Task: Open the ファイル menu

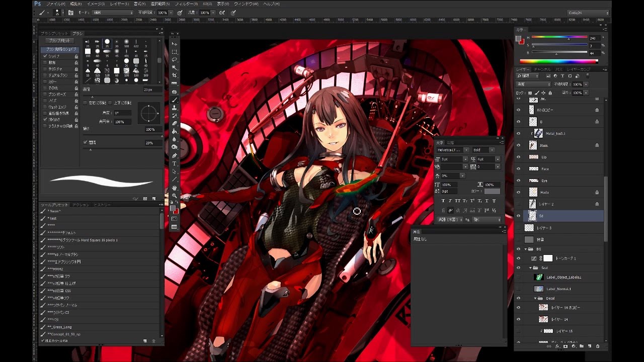Action: tap(56, 4)
